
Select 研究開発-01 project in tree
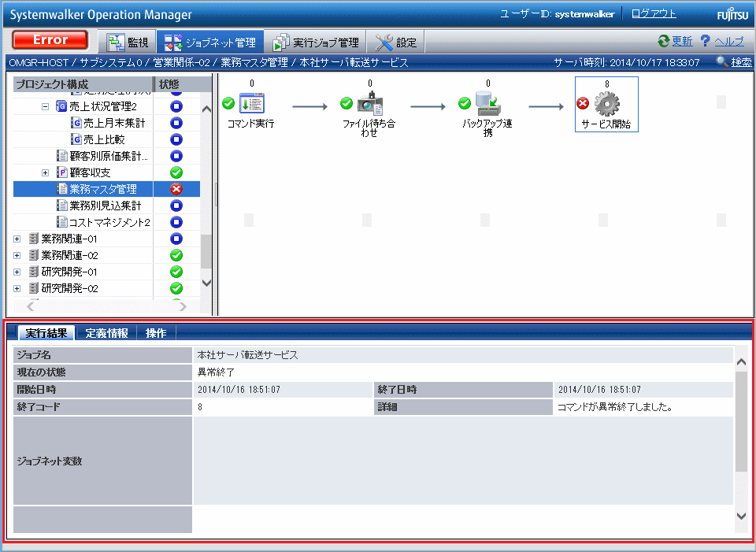(69, 272)
